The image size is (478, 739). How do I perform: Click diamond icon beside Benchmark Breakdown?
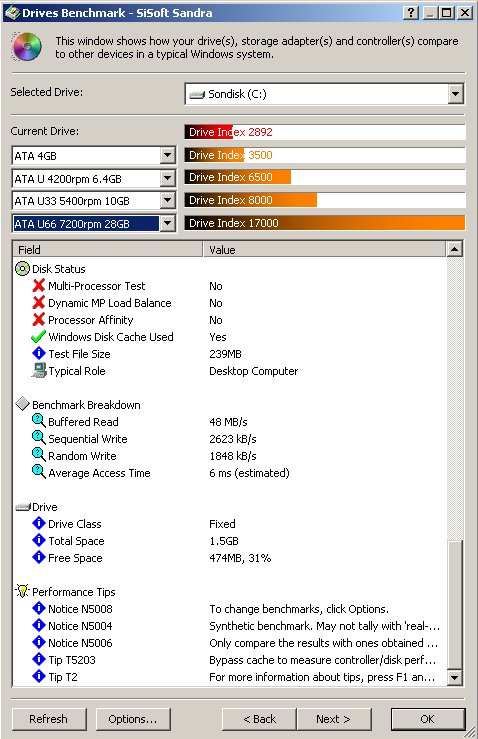click(22, 404)
